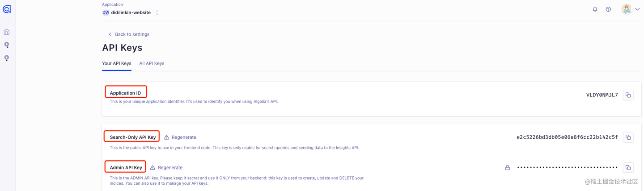Copy the Search-Only API Key
Screen dimensions: 644x191
point(628,137)
